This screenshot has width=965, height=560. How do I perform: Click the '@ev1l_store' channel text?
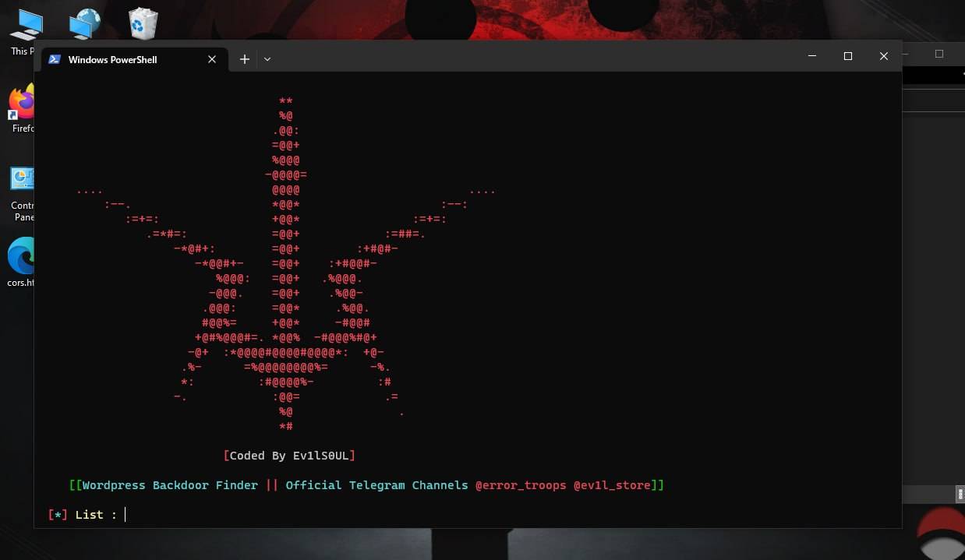[x=612, y=485]
